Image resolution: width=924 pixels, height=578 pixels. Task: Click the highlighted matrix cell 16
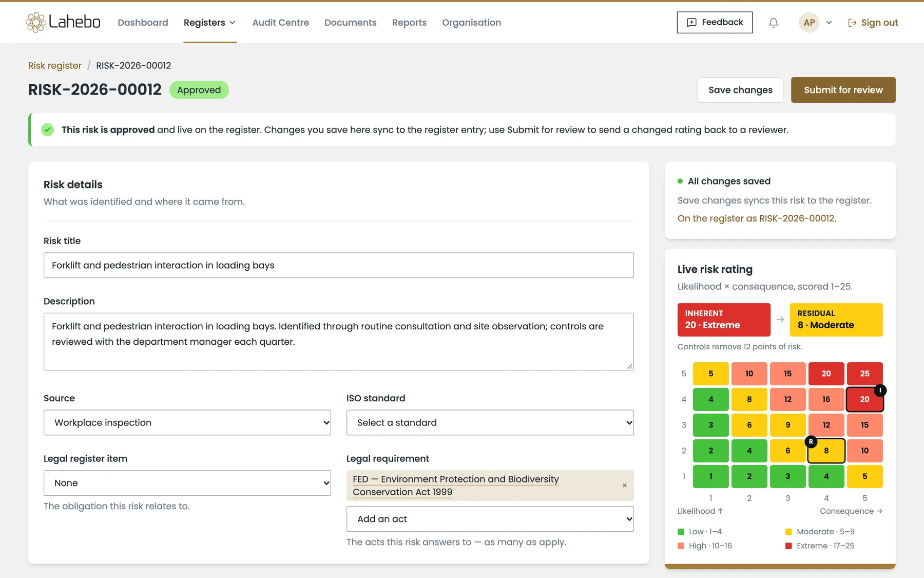(826, 399)
